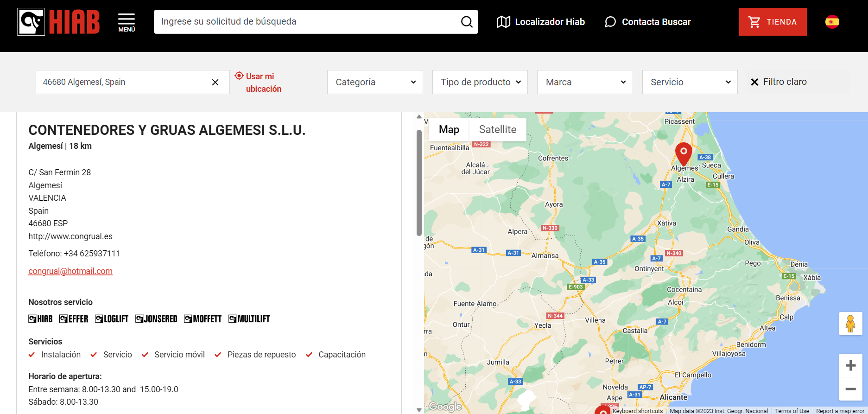Click the http://www.congrual.es website text
The image size is (868, 414).
click(70, 236)
